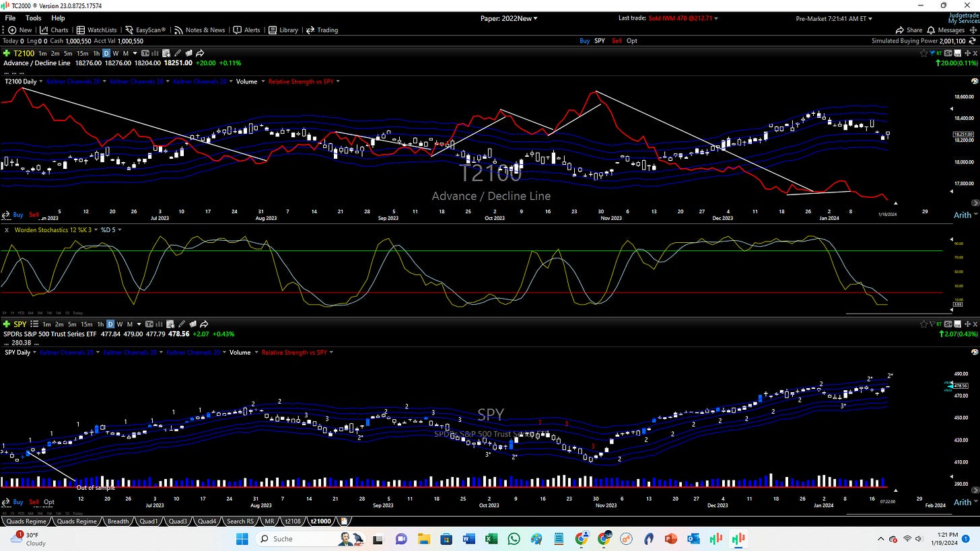Click the share arrow icon in SPY chart toolbar
Image resolution: width=980 pixels, height=551 pixels.
(x=204, y=324)
